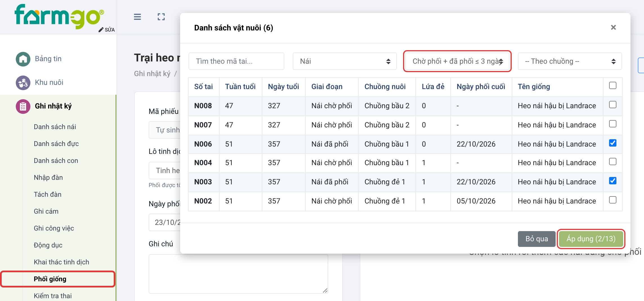Open the Chờ phối status filter dropdown
Screen dimensions: 644x301
pyautogui.click(x=457, y=61)
